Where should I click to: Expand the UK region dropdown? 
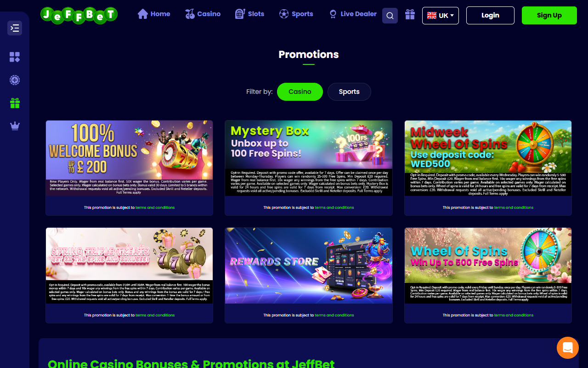(441, 16)
